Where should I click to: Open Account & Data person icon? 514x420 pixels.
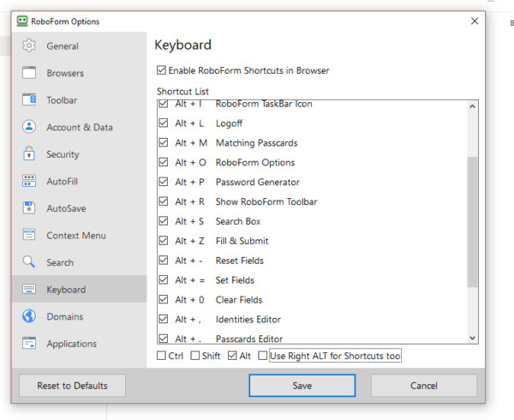click(29, 127)
